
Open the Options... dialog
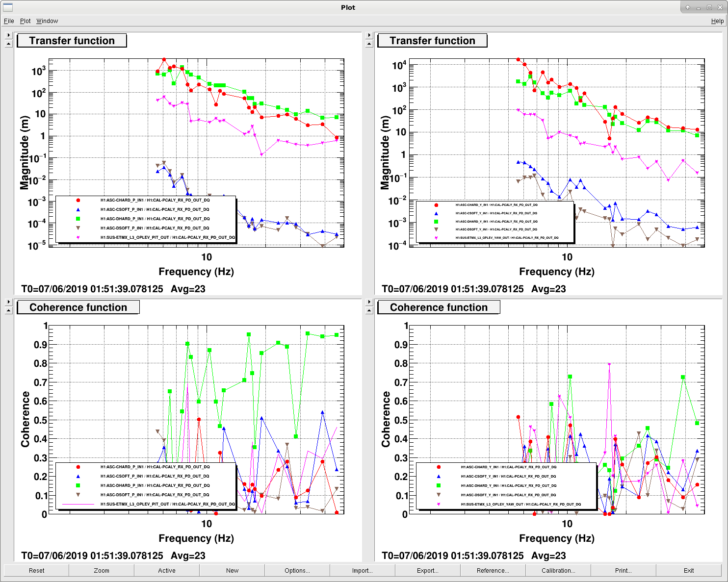297,570
